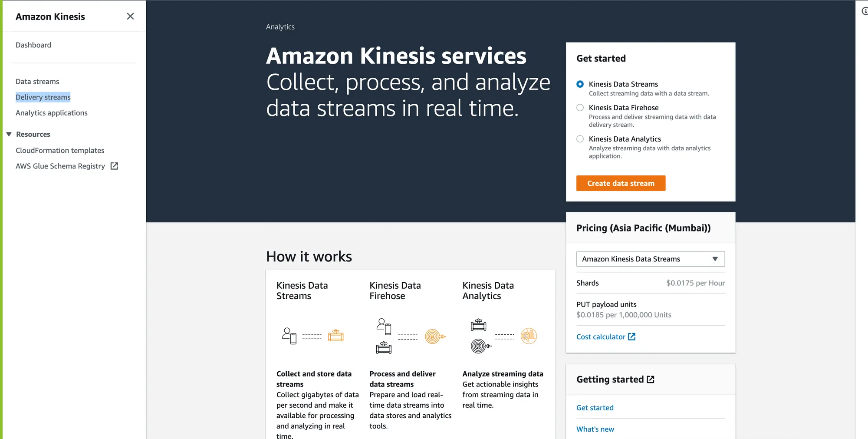Go to Data streams in the sidebar
Image resolution: width=868 pixels, height=439 pixels.
pos(37,82)
